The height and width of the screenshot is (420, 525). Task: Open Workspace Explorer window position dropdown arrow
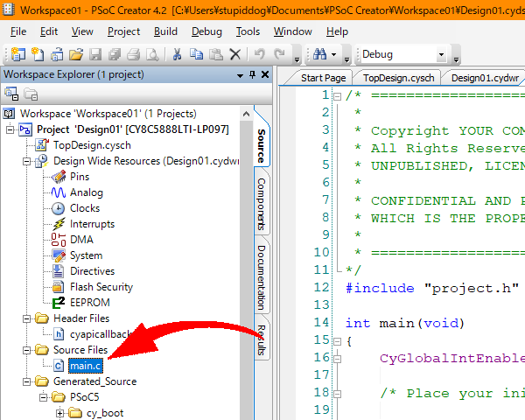tap(240, 75)
